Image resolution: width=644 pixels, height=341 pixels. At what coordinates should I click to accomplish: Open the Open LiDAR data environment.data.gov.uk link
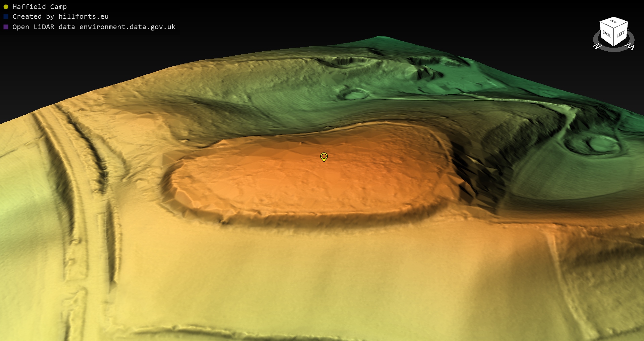point(94,27)
